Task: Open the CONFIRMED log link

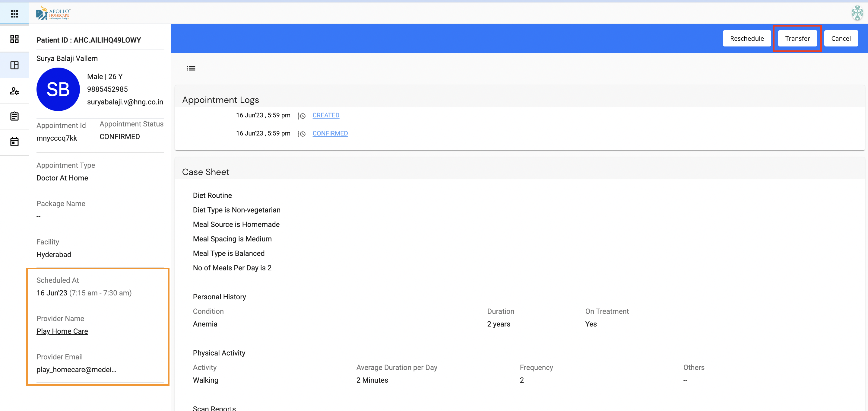Action: 330,133
